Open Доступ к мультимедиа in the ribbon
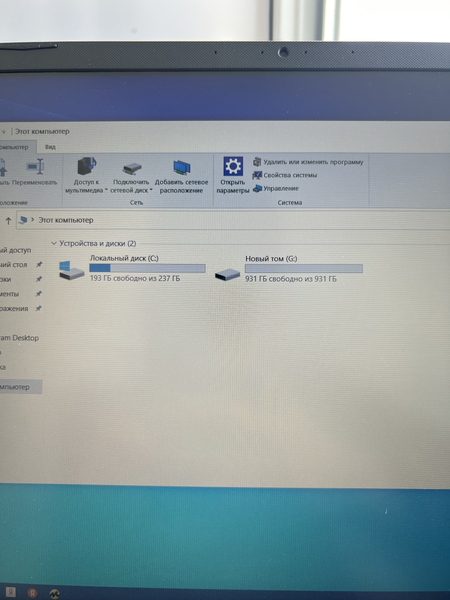The width and height of the screenshot is (450, 600). [86, 175]
